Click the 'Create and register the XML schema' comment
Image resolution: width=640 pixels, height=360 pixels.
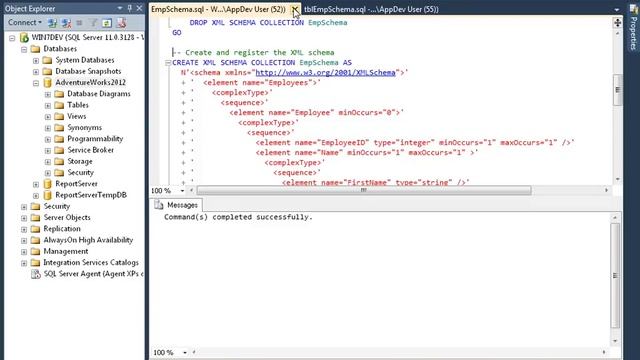pos(260,53)
